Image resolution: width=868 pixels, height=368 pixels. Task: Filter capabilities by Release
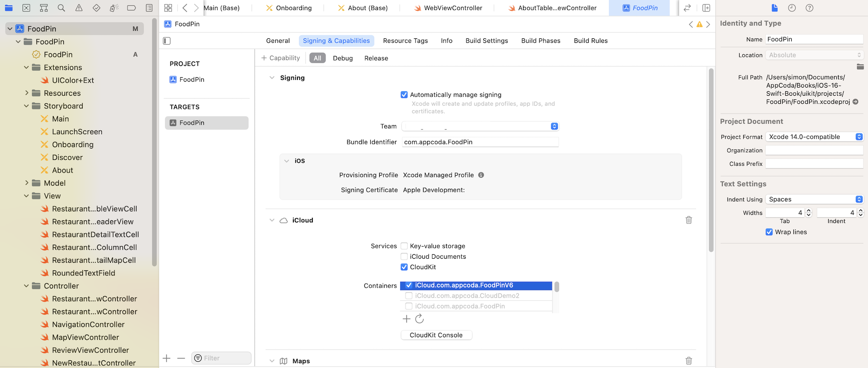point(376,58)
